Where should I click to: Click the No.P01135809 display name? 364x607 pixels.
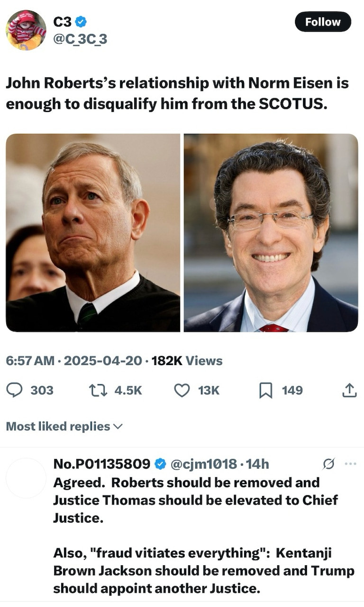coord(102,464)
